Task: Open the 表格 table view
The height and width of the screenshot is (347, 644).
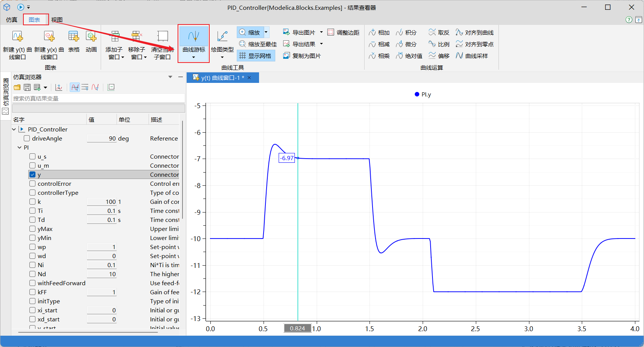Action: click(74, 41)
